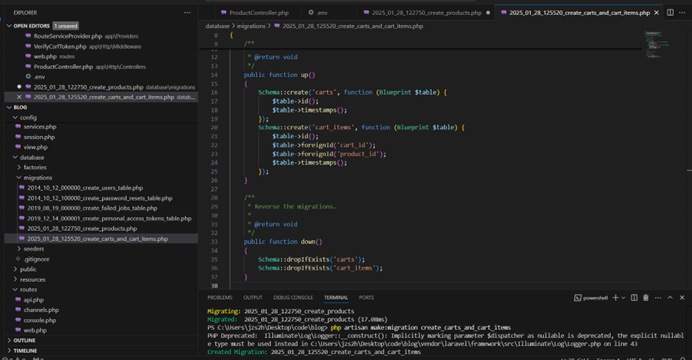Click the powershell terminal icon label
Screen dimensions: 692x360
[591, 298]
